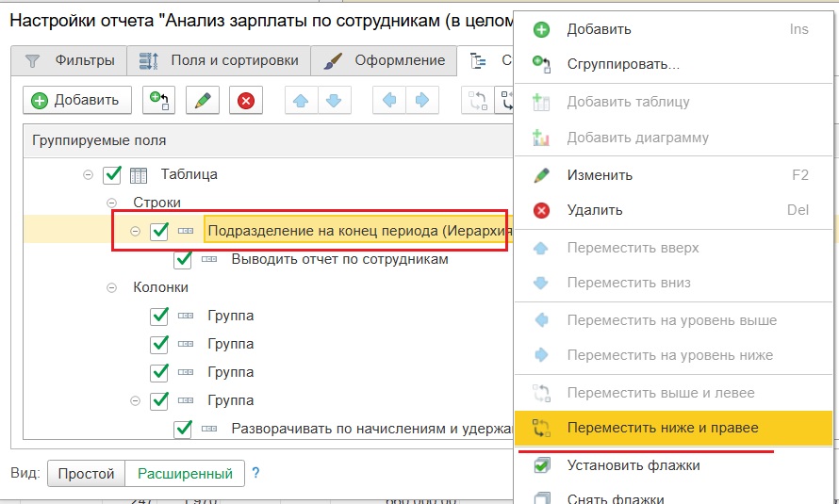This screenshot has width=839, height=504.
Task: Select the Строки tree label
Action: (x=156, y=203)
